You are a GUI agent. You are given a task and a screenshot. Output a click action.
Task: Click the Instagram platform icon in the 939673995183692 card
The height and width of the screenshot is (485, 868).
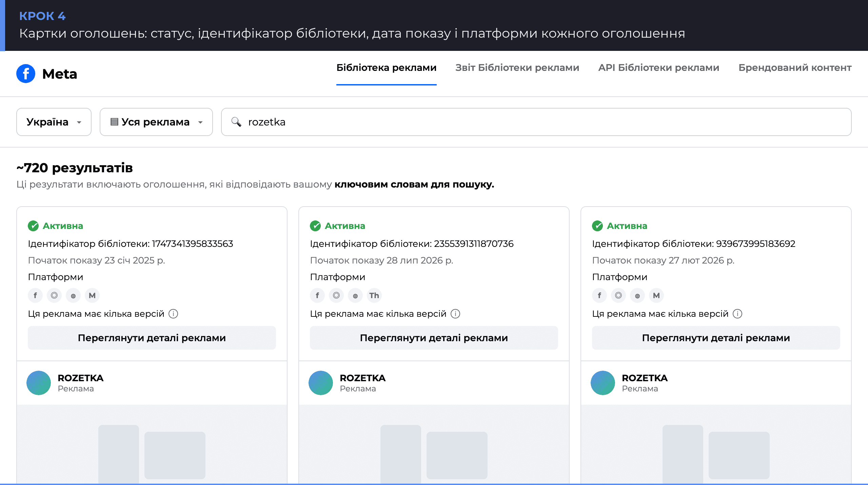[x=618, y=295]
